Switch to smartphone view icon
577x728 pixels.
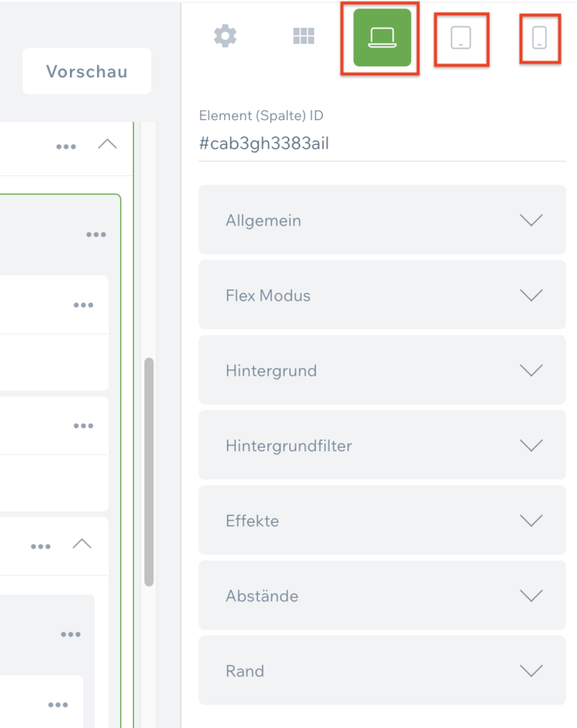pyautogui.click(x=539, y=38)
